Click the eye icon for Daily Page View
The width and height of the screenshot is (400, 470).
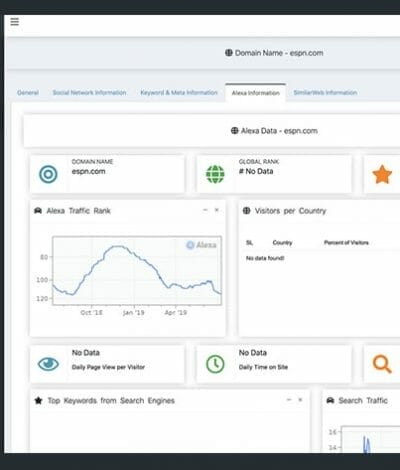click(x=48, y=364)
